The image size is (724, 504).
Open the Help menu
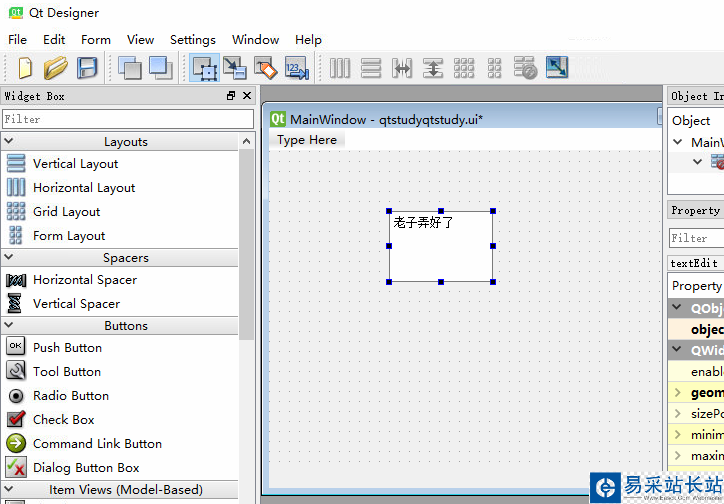[x=308, y=40]
